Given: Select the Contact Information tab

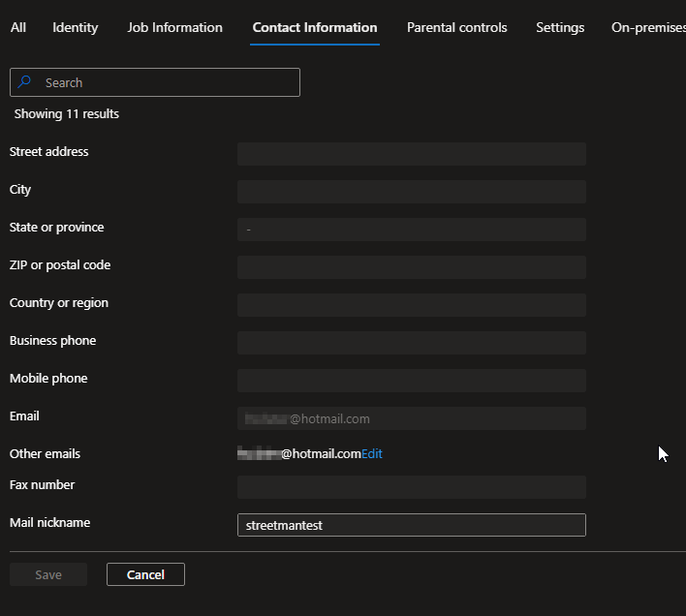Looking at the screenshot, I should tap(315, 27).
